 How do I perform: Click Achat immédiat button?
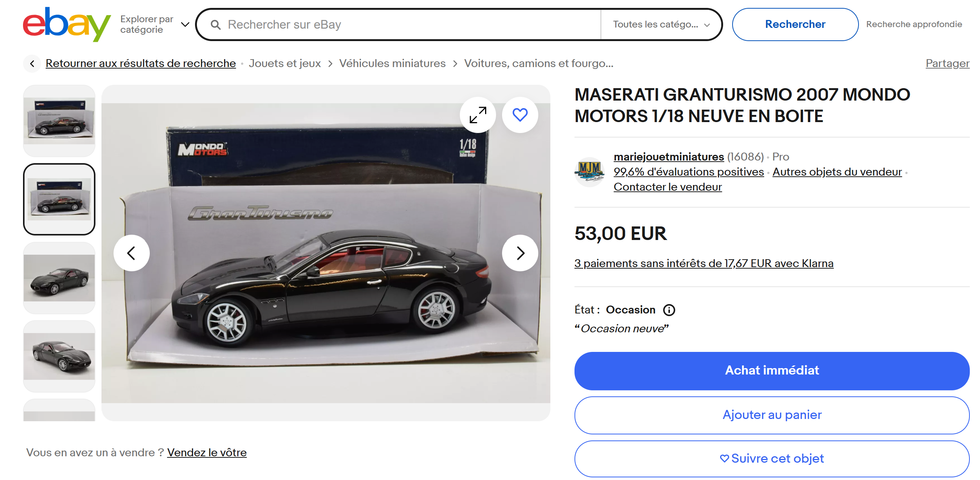[x=771, y=370]
